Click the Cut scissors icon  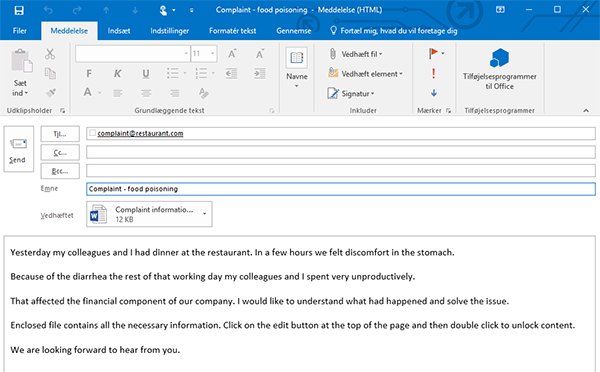[x=50, y=54]
